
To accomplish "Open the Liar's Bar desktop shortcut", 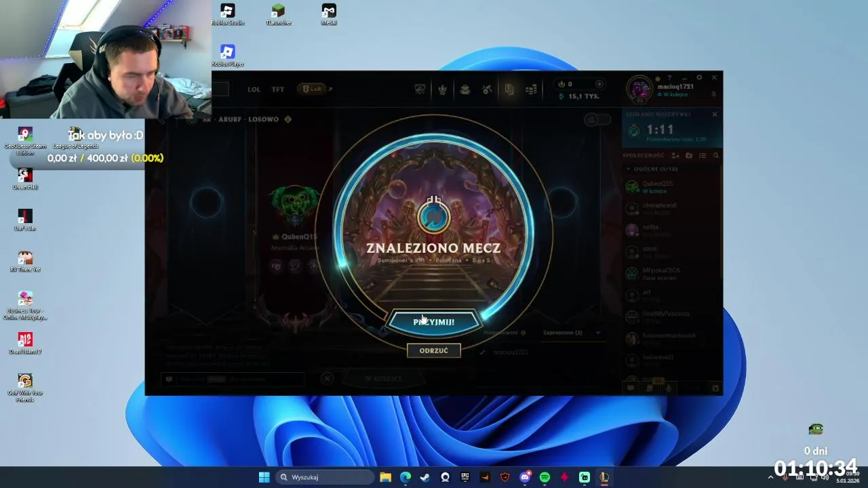I will coord(25,220).
